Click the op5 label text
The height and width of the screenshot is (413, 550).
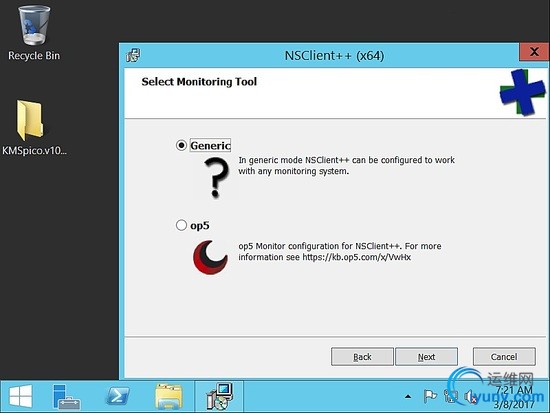[200, 225]
